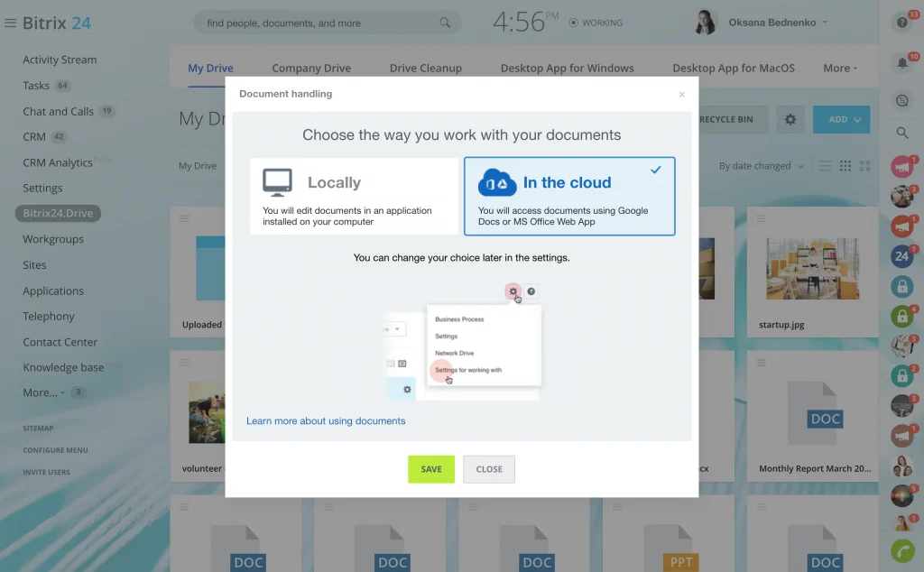Switch to the Company Drive tab

pos(311,68)
